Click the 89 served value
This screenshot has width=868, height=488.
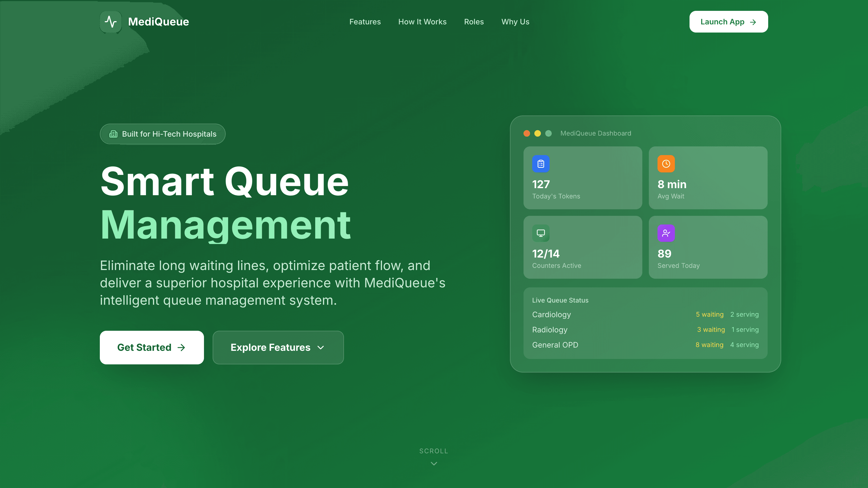click(664, 253)
